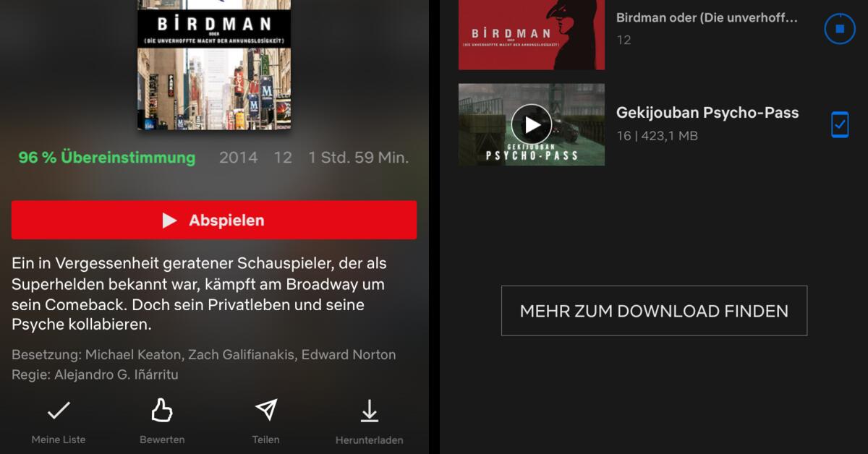
Task: Click the Teilen paper plane icon
Action: [x=266, y=410]
